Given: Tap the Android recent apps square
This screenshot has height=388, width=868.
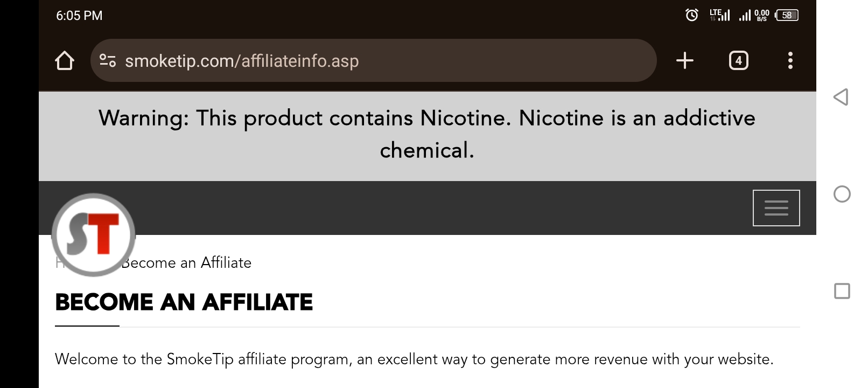Looking at the screenshot, I should click(x=842, y=291).
